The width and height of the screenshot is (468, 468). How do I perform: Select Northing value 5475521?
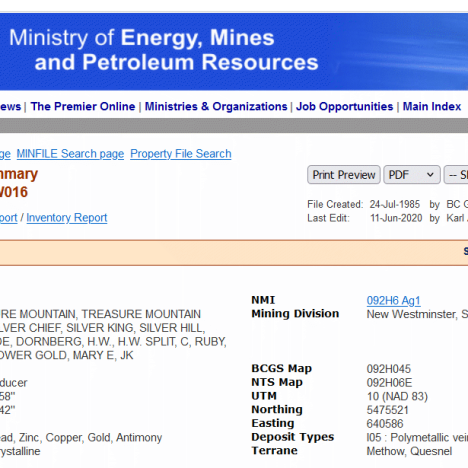[x=388, y=410]
